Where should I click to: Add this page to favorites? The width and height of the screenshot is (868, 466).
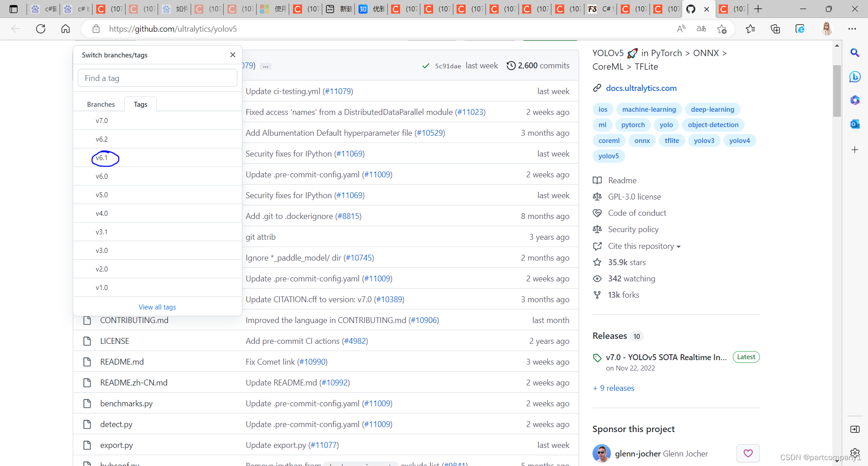(722, 29)
